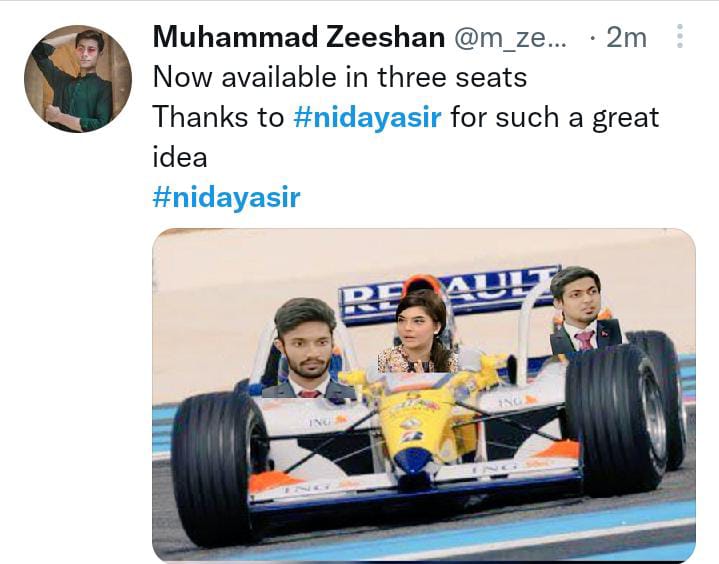The image size is (719, 564).
Task: Click the Muhammad Zeeshan display name
Action: (299, 37)
